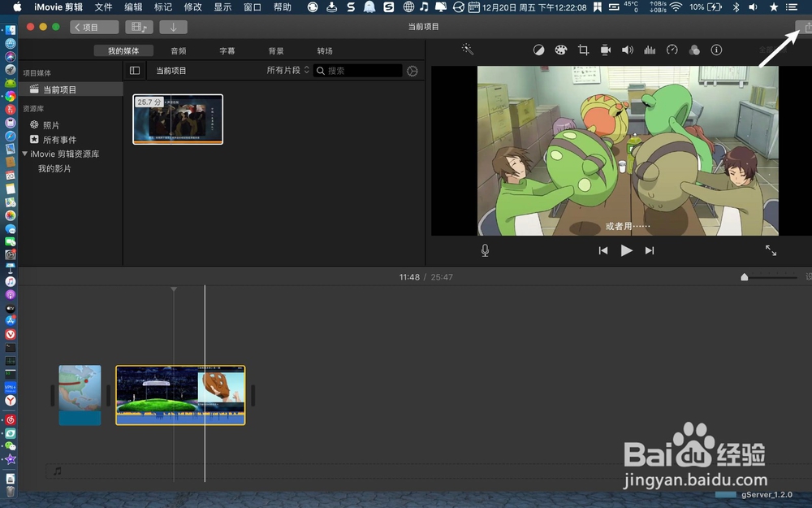Viewport: 812px width, 508px height.
Task: Select the 25.7 分 media clip thumbnail
Action: pyautogui.click(x=178, y=119)
